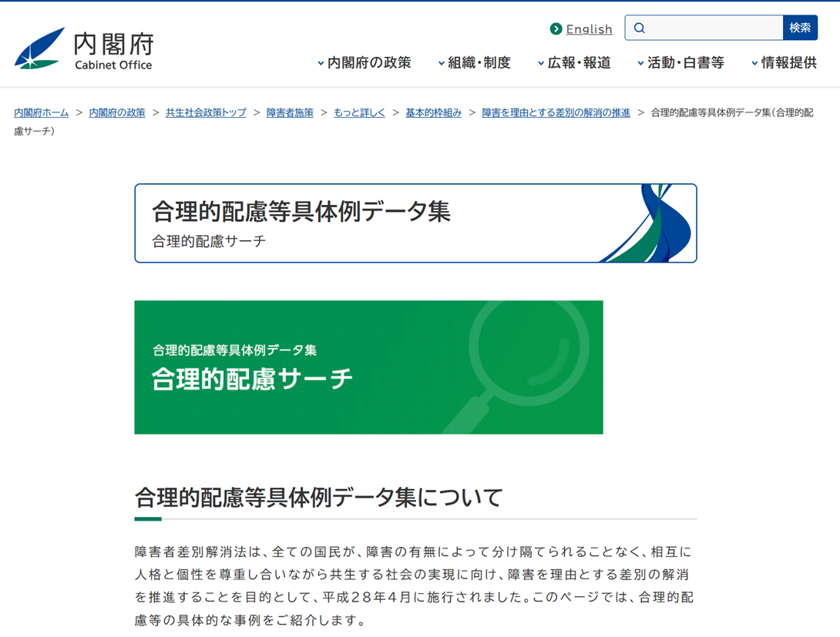
Task: Open 障害を理由とする差別の解消の推進 breadcrumb
Action: pos(556,112)
